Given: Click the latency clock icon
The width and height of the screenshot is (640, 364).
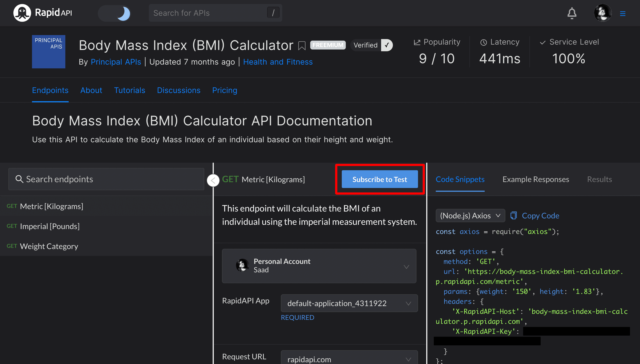Looking at the screenshot, I should tap(484, 42).
